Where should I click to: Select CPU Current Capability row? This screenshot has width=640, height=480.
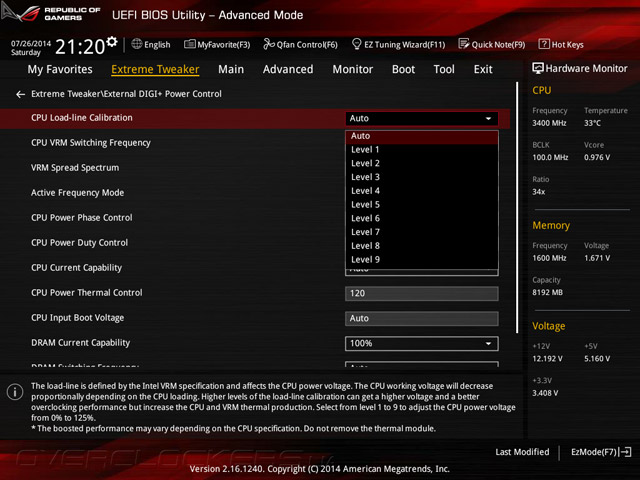[x=76, y=268]
